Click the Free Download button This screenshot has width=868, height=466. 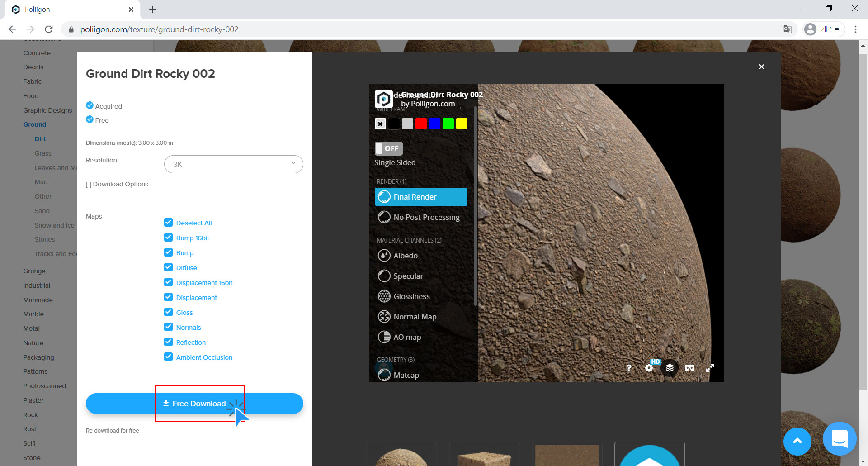(x=194, y=404)
